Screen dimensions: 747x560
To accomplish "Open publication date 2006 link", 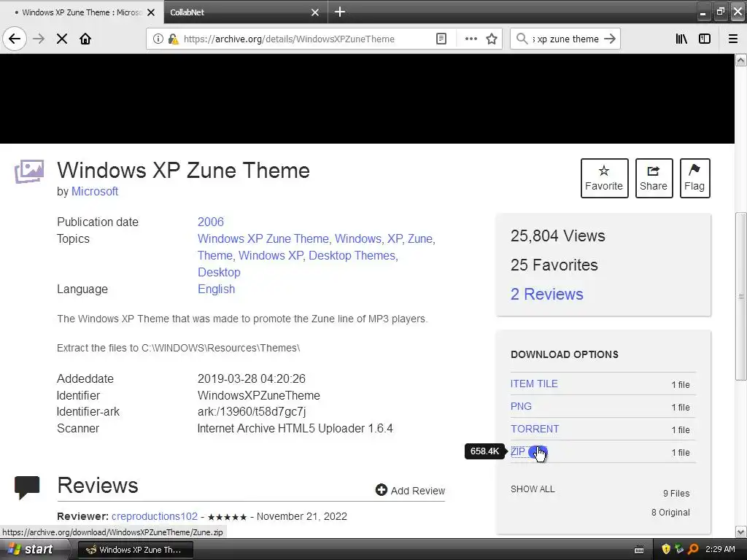I will (x=211, y=222).
